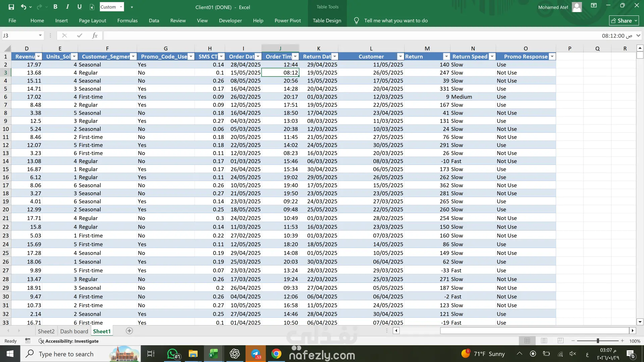Switch to Page Break Preview icon
This screenshot has height=362, width=644.
coord(560,341)
